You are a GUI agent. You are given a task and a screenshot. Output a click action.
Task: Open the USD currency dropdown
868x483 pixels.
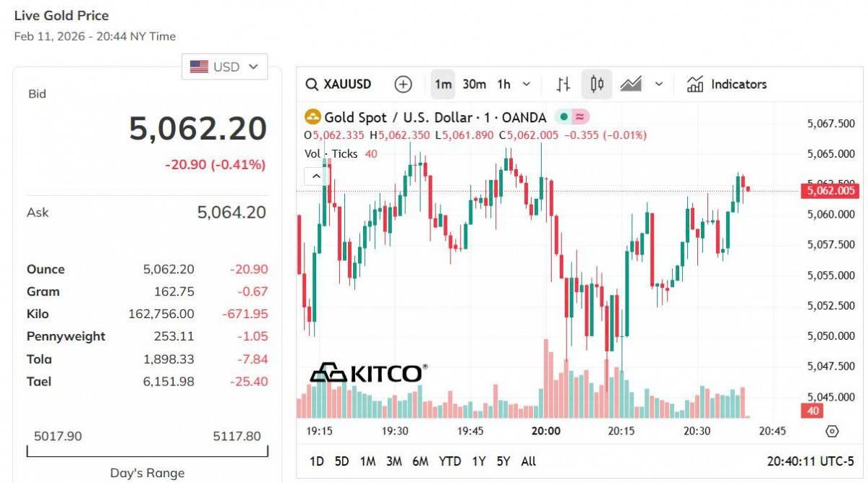224,67
